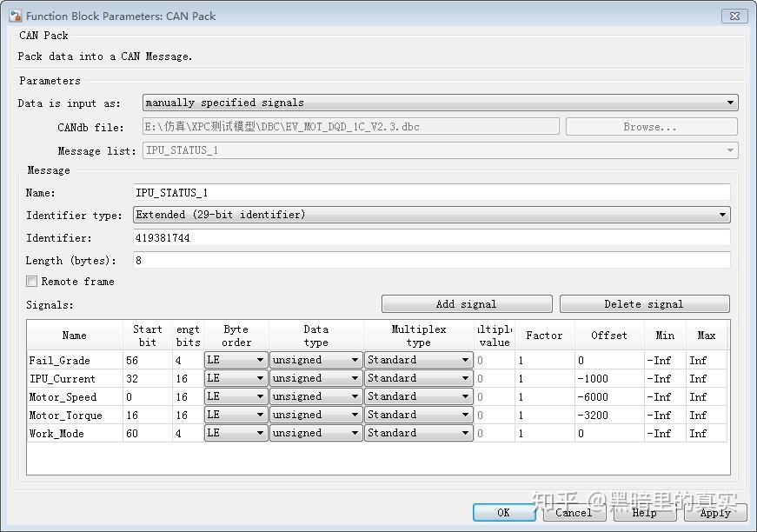Click the CAN Pack icon in title bar

(x=15, y=16)
